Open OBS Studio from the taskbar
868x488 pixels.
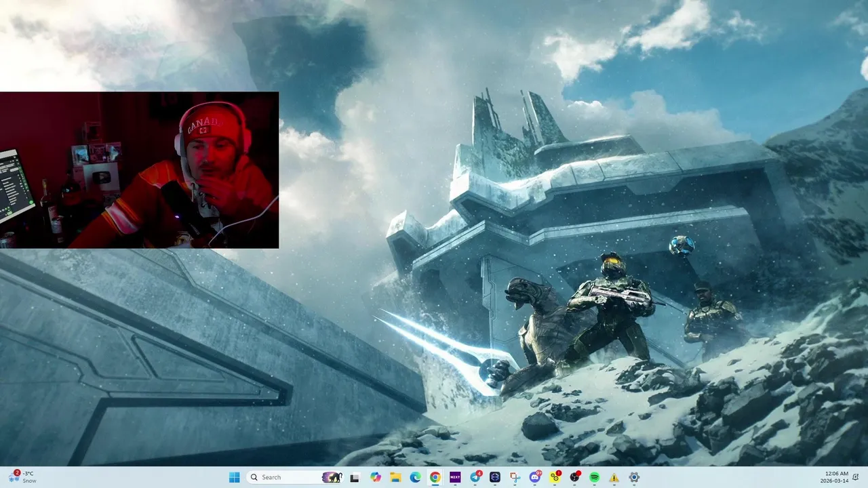575,477
